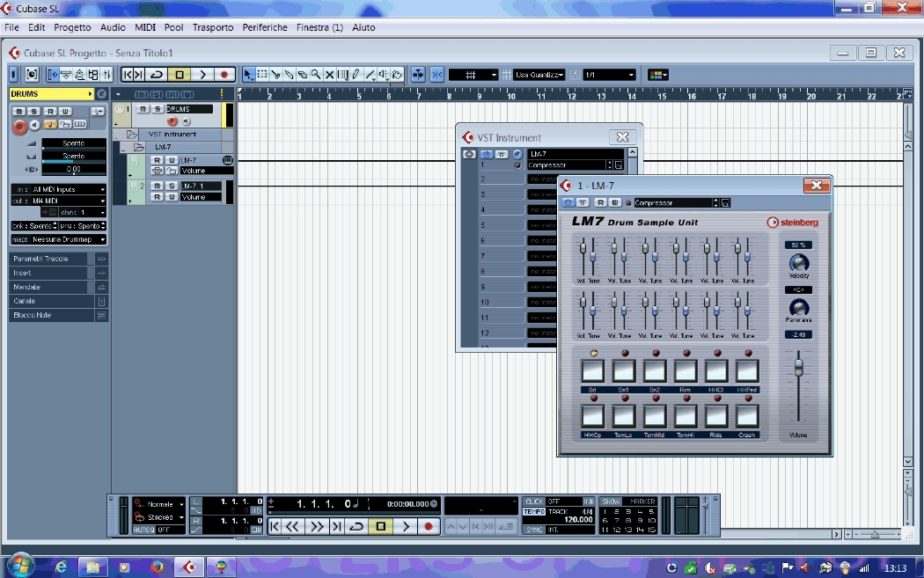Open the Audio menu
The width and height of the screenshot is (924, 578).
(x=113, y=27)
